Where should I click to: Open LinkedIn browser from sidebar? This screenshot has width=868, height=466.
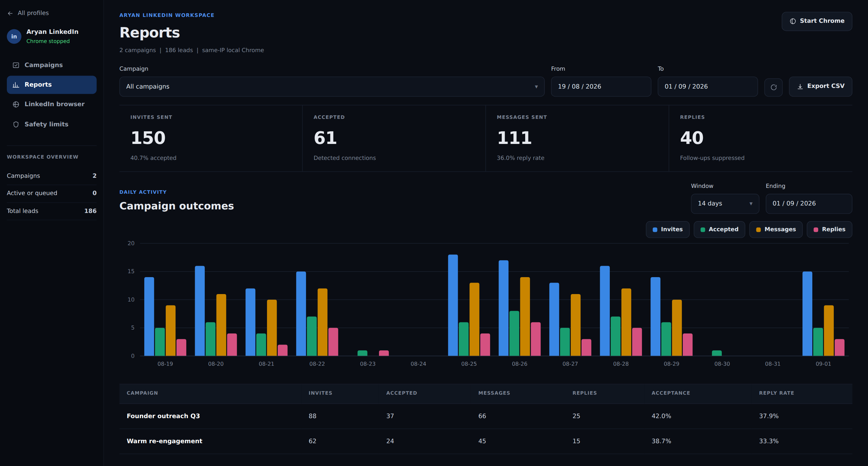click(51, 104)
